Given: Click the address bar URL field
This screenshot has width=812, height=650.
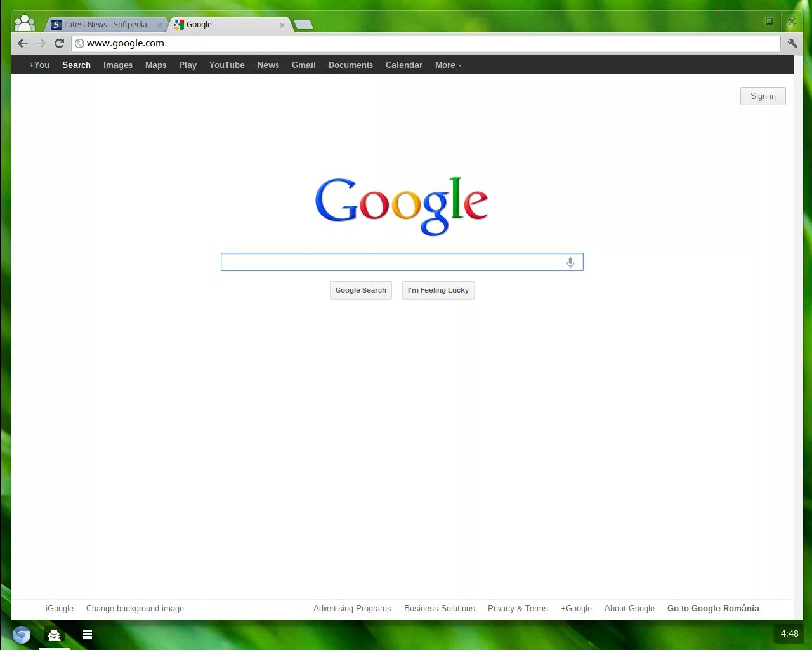Looking at the screenshot, I should tap(426, 43).
